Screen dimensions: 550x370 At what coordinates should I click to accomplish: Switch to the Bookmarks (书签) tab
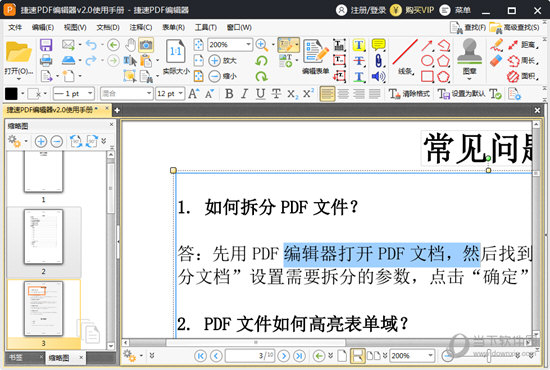point(16,357)
